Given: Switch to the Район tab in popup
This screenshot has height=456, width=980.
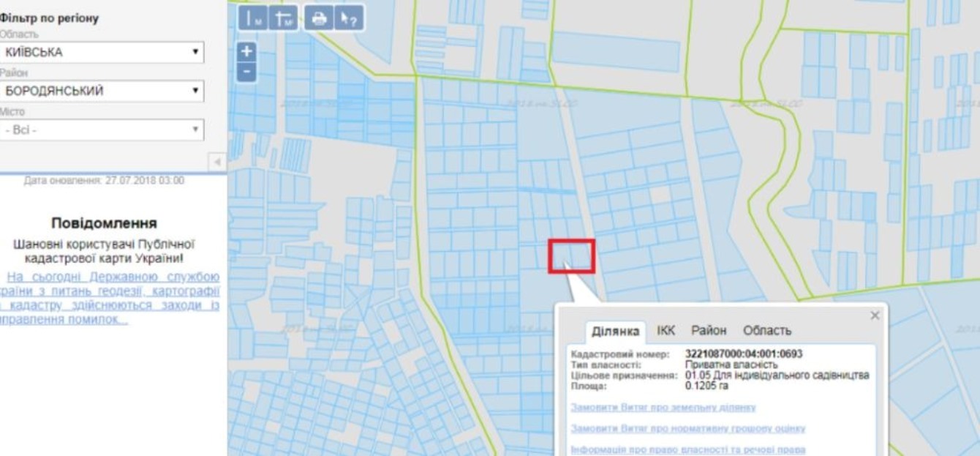Looking at the screenshot, I should coord(708,331).
